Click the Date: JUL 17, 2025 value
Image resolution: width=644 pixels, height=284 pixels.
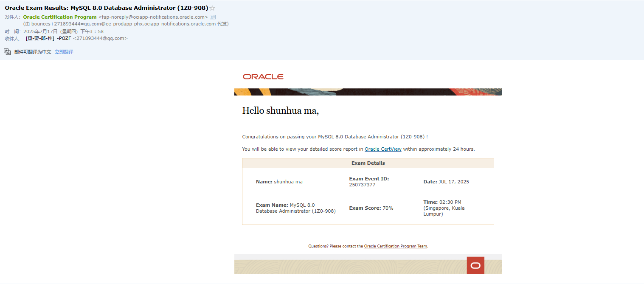[x=446, y=182]
